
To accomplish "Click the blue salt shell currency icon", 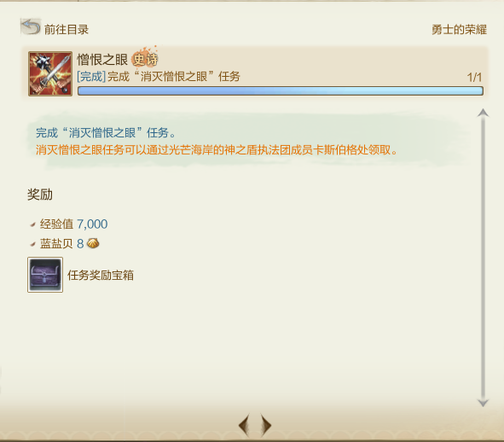I will [x=93, y=243].
